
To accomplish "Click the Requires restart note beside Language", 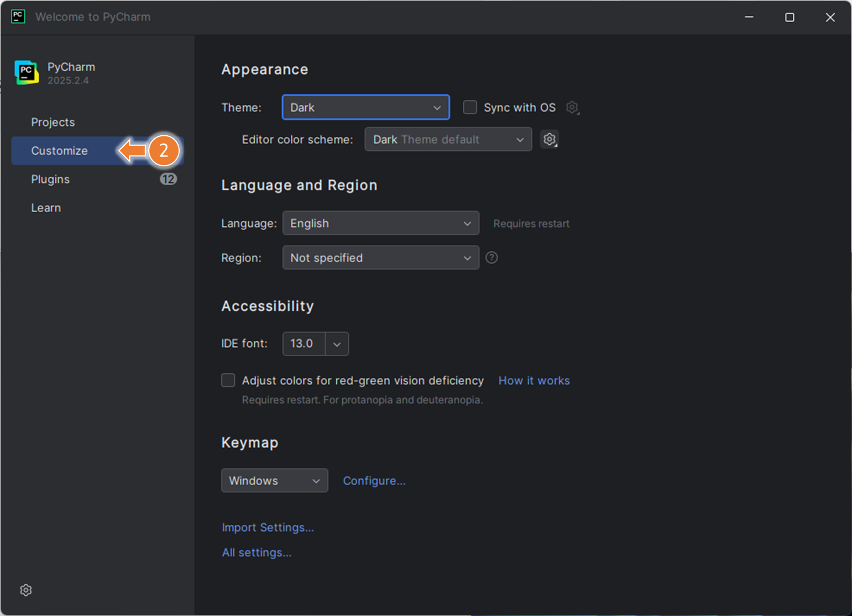I will [x=531, y=224].
